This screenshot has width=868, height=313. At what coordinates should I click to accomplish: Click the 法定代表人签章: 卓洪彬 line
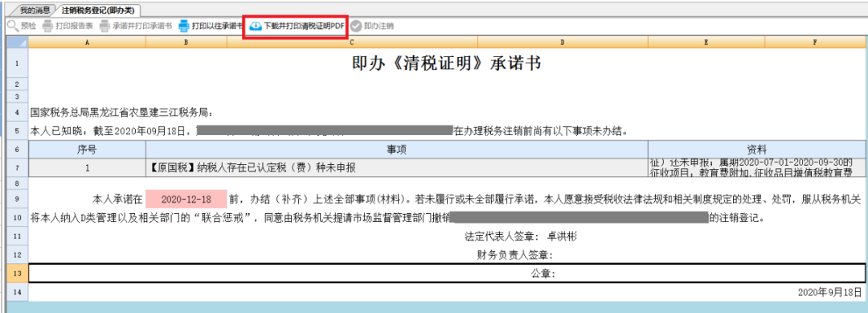520,237
